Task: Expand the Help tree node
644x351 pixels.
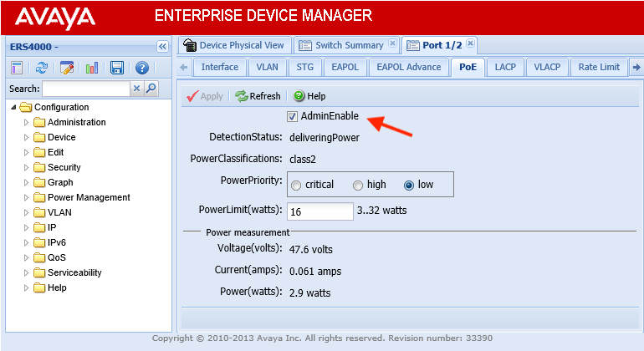Action: click(x=26, y=287)
